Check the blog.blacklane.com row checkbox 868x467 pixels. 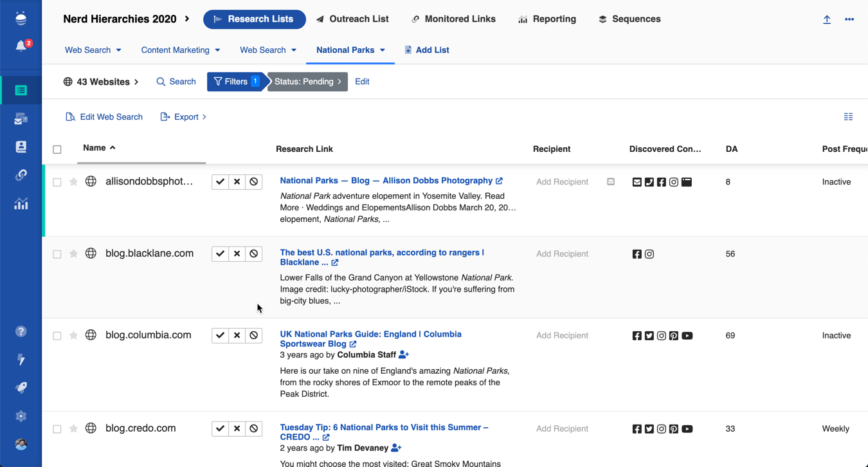[57, 254]
